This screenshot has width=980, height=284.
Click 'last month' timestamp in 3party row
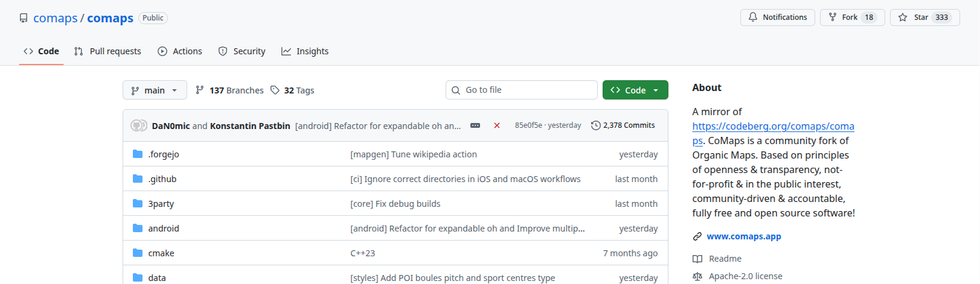(x=636, y=204)
